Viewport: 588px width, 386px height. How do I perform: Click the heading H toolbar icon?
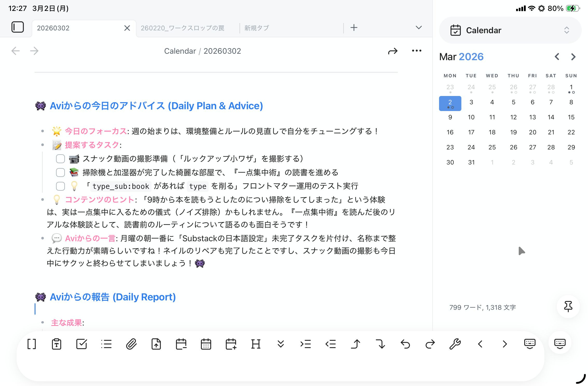(256, 344)
